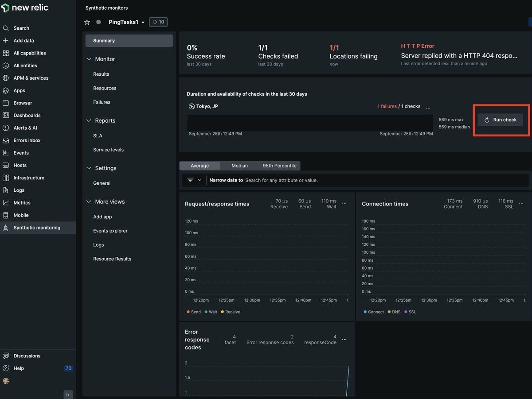532x399 pixels.
Task: Open the filter options dropdown
Action: click(x=194, y=180)
